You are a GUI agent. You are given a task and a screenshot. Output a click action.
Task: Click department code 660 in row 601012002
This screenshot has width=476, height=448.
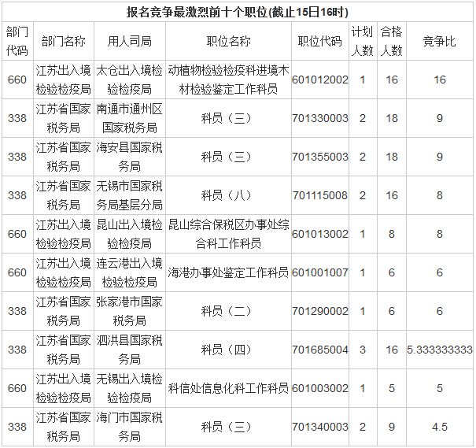click(x=17, y=80)
